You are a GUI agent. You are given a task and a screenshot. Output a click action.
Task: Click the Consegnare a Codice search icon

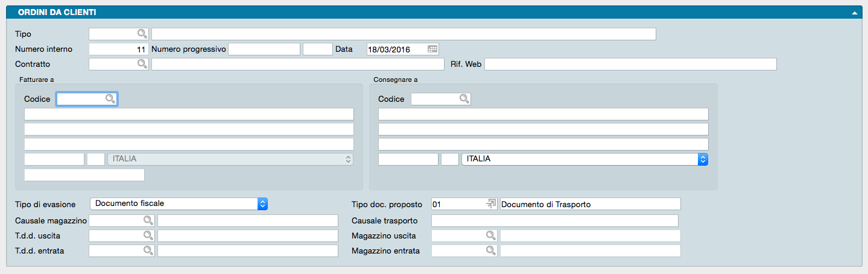click(x=463, y=99)
